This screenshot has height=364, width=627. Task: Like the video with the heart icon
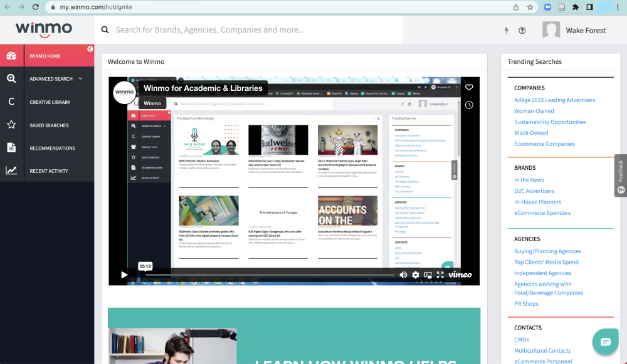(x=469, y=87)
